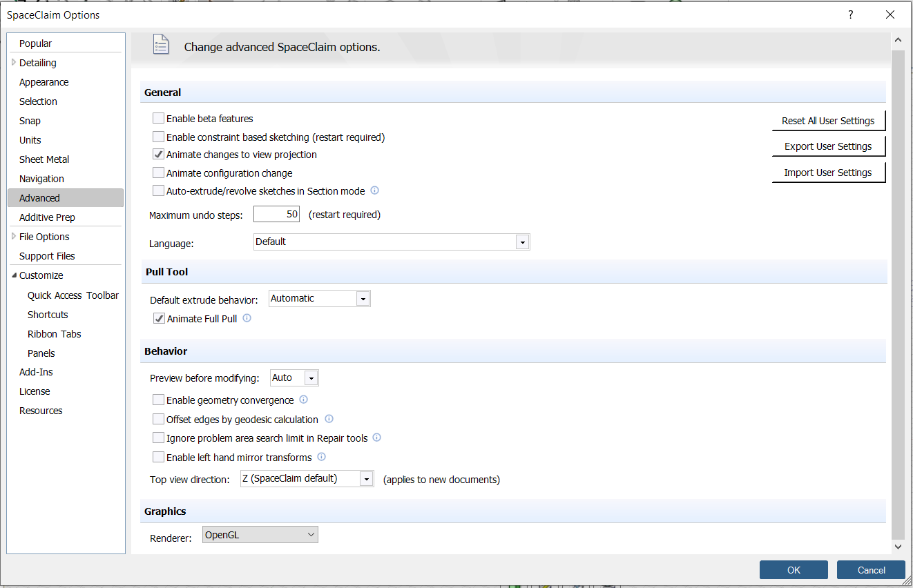This screenshot has height=588, width=913.
Task: Open the Sheet Metal options page
Action: (44, 159)
